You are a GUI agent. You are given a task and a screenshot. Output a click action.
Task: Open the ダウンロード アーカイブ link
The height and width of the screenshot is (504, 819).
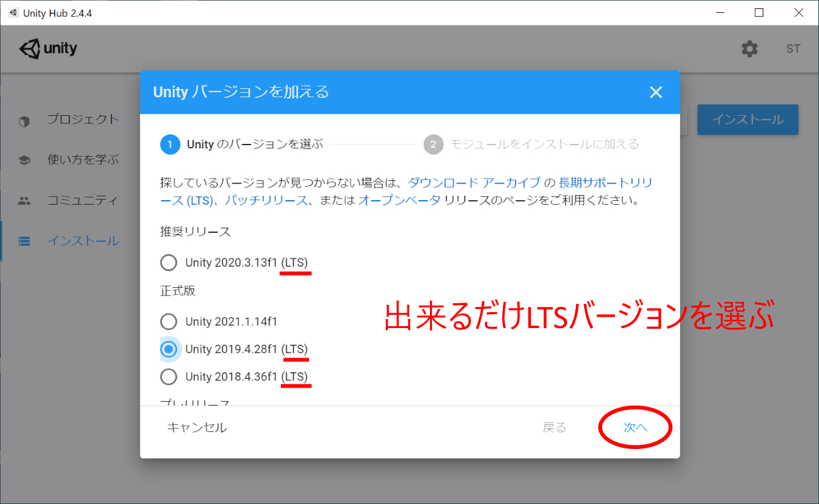(474, 182)
